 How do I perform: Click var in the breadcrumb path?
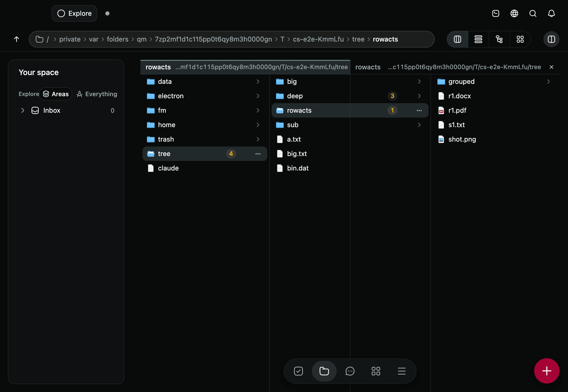point(94,39)
